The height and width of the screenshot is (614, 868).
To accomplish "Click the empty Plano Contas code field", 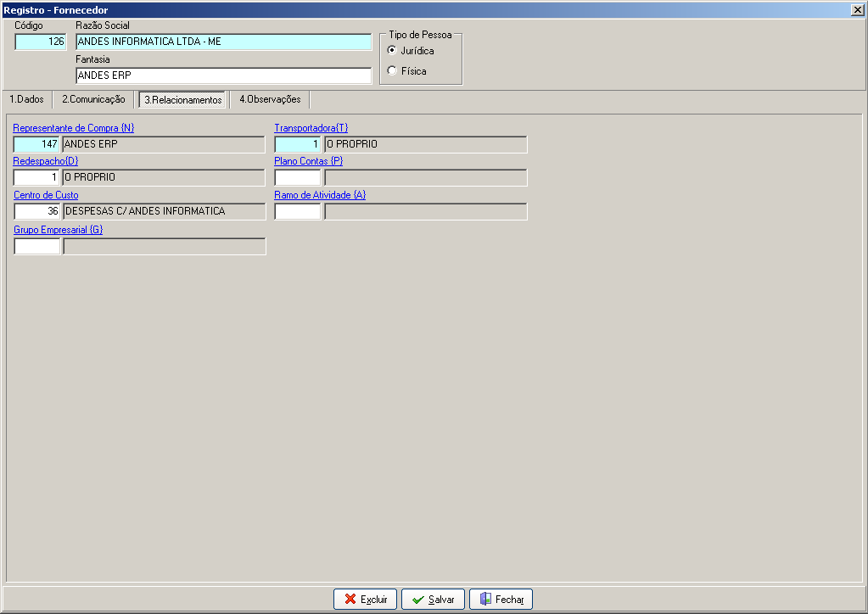I will tap(298, 177).
